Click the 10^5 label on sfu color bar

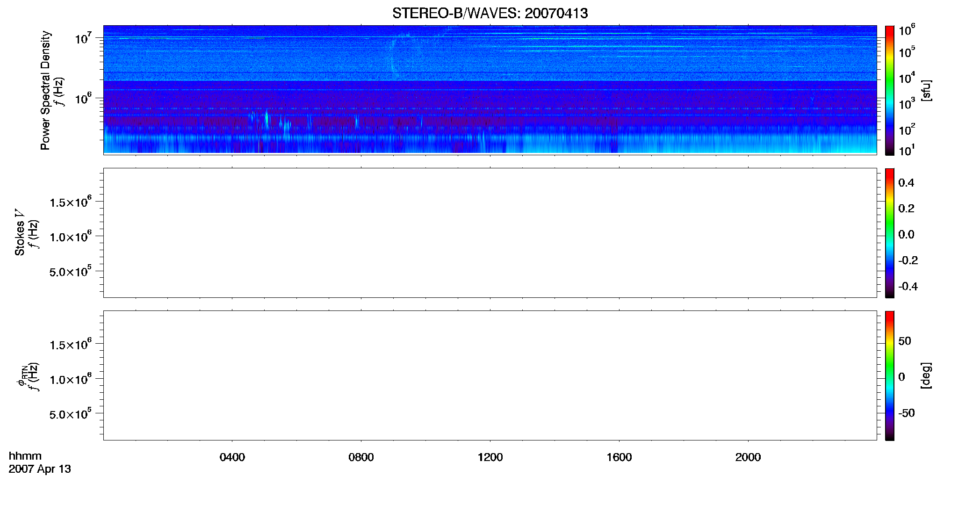[x=907, y=52]
